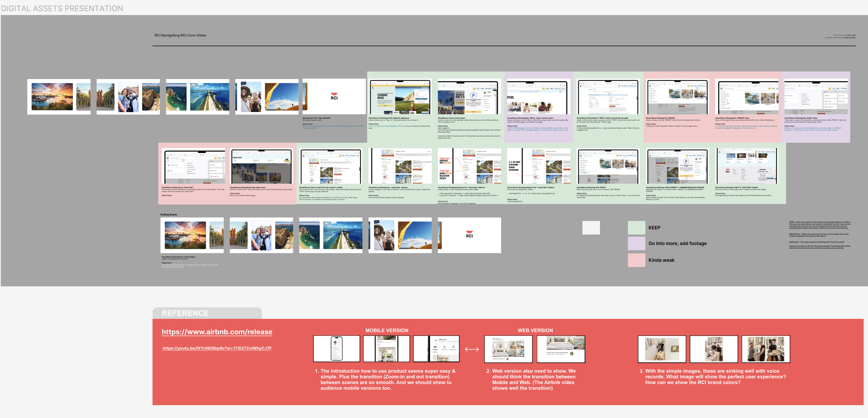Image resolution: width=868 pixels, height=418 pixels.
Task: Open the 'Experience Mexico' sign-in screen frame
Action: pyautogui.click(x=400, y=97)
